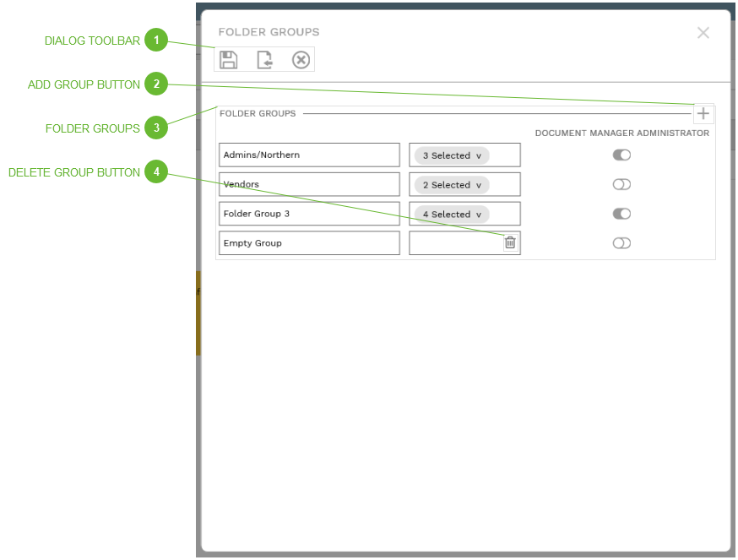Enable Document Manager Administrator for Vendors

coord(621,184)
